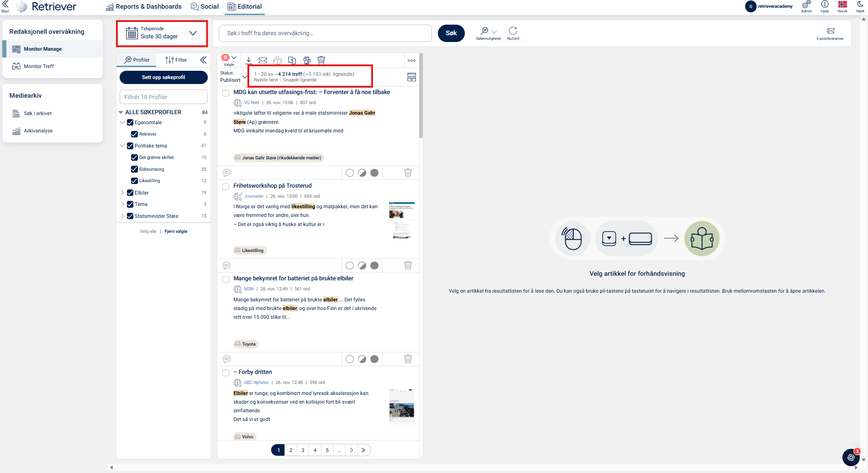Mark MDG article with empty white circle

pos(350,173)
